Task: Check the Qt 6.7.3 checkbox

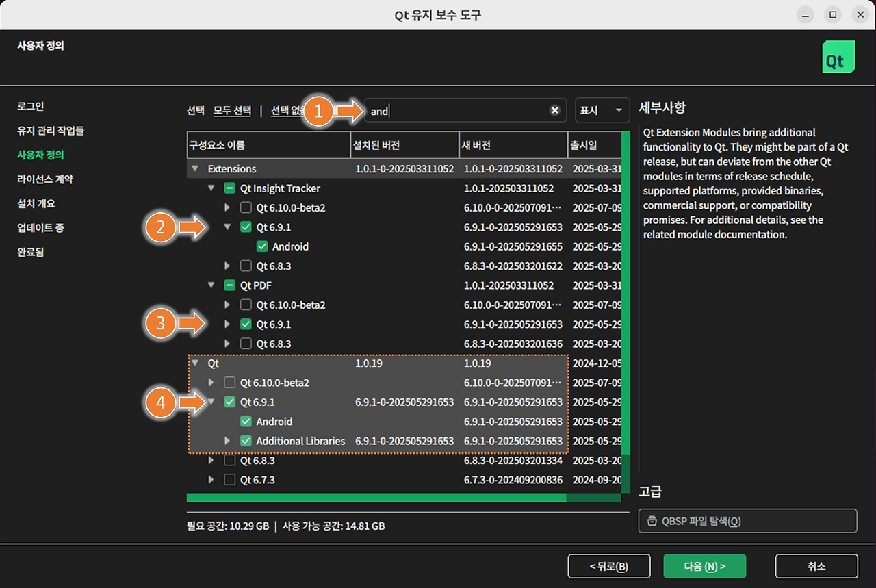Action: 230,480
